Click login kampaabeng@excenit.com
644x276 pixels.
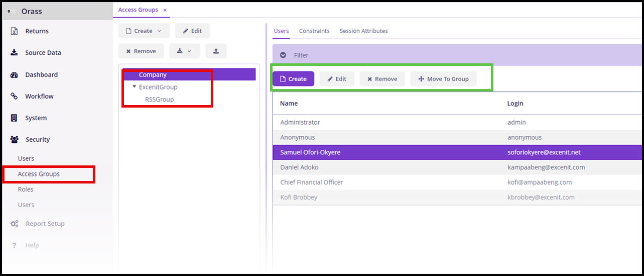546,167
